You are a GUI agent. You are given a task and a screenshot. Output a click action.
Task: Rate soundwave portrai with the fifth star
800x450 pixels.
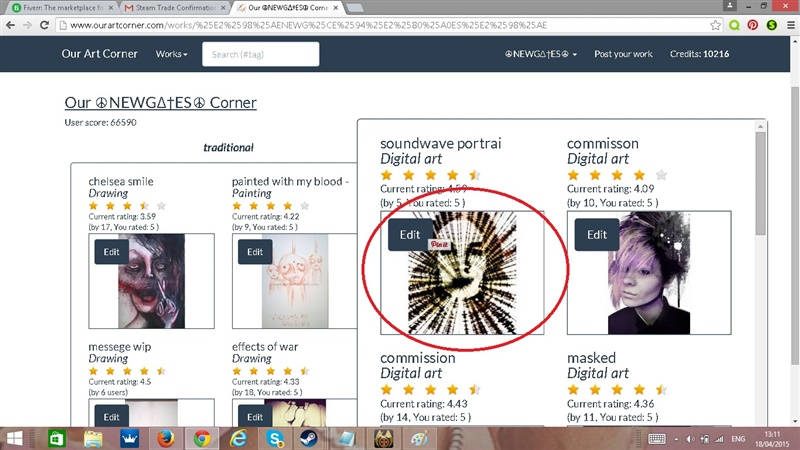474,175
